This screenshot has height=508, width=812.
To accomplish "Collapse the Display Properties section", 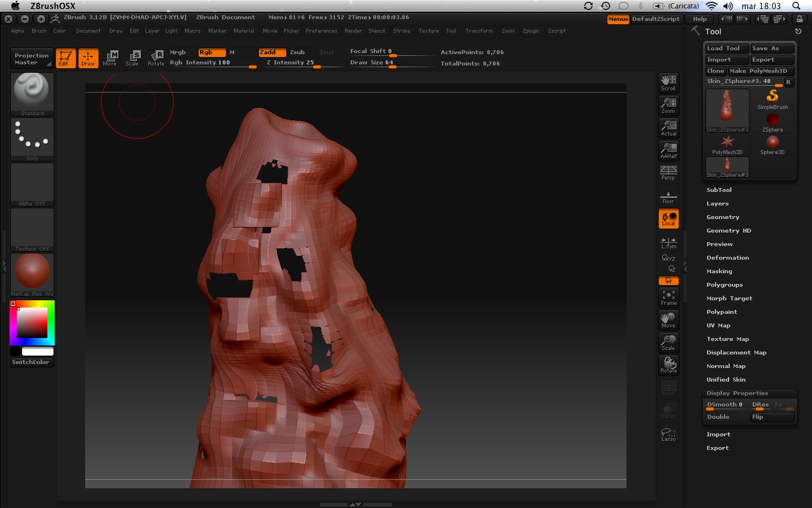I will [737, 393].
